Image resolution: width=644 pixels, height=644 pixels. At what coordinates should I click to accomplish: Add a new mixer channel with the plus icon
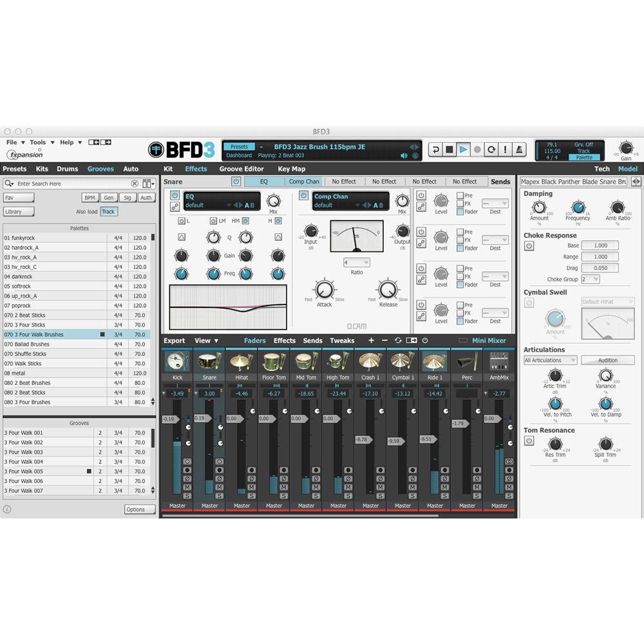point(371,341)
